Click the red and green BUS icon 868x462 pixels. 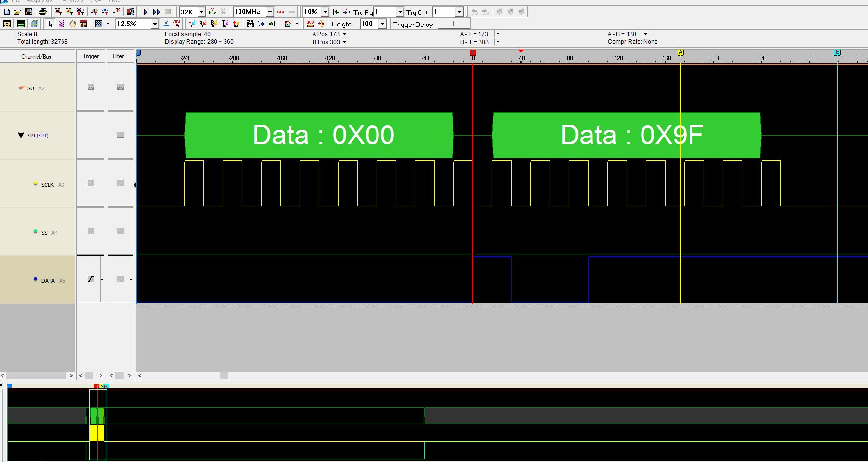point(310,24)
